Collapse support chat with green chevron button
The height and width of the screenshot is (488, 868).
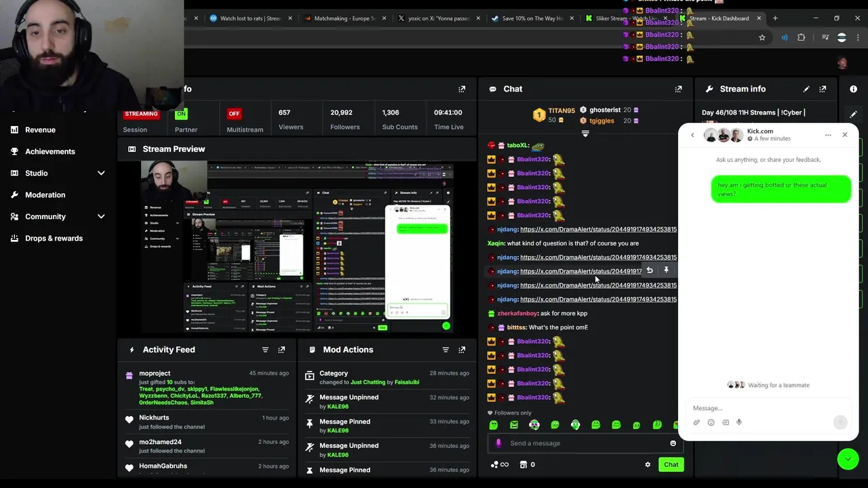point(848,459)
